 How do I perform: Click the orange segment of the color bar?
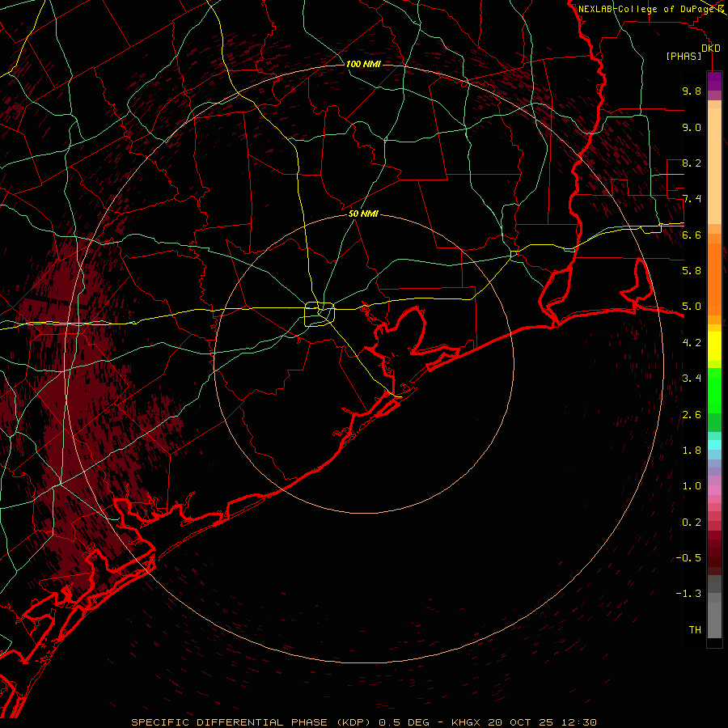pyautogui.click(x=714, y=278)
